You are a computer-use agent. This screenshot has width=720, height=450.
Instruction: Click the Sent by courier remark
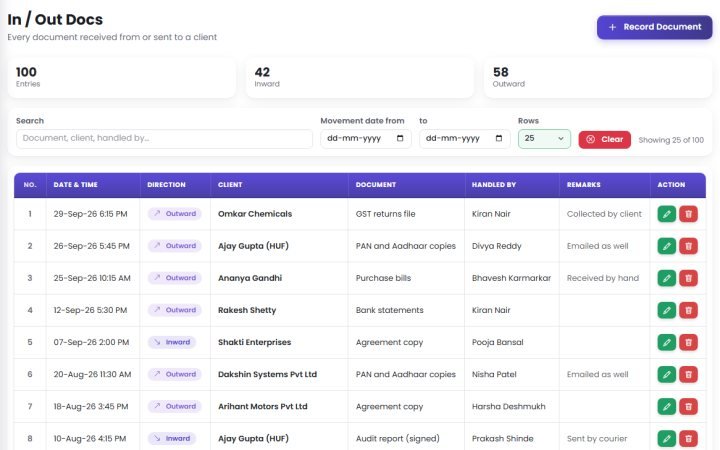pos(596,439)
